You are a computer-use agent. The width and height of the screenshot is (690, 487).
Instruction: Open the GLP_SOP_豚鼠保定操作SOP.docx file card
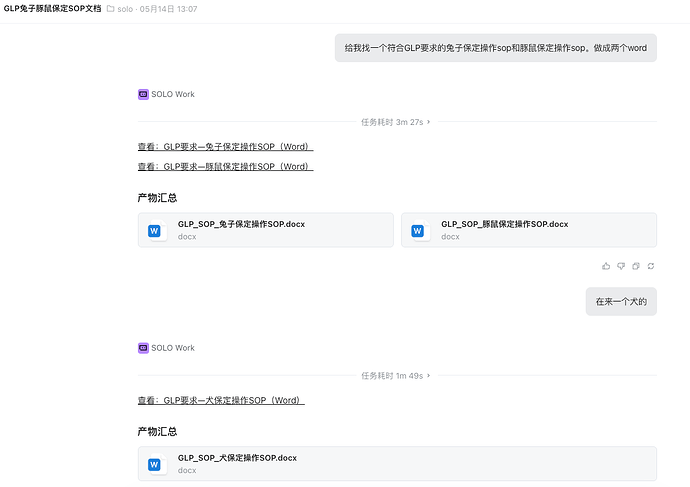529,230
